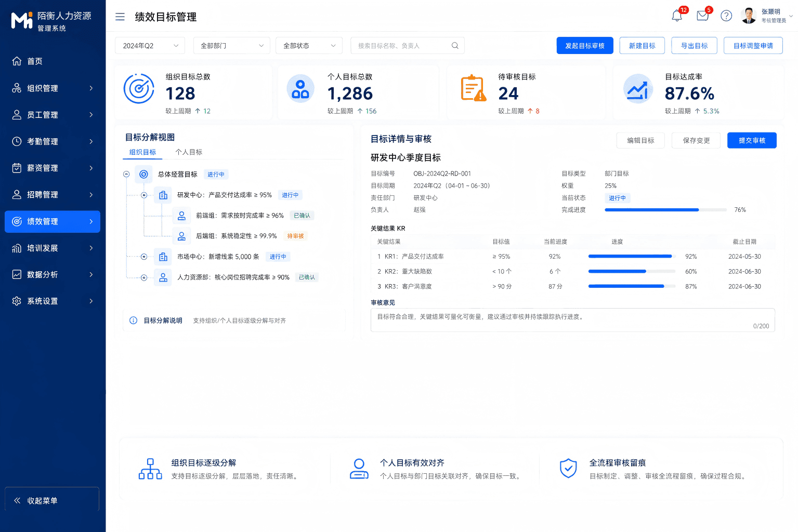Click the 后端组 person node icon

181,236
